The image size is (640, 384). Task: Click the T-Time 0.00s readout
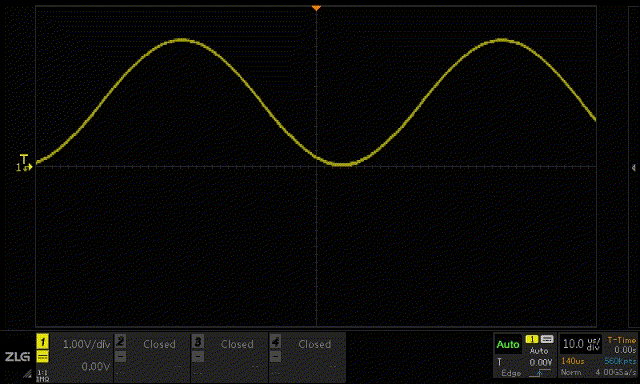click(622, 345)
